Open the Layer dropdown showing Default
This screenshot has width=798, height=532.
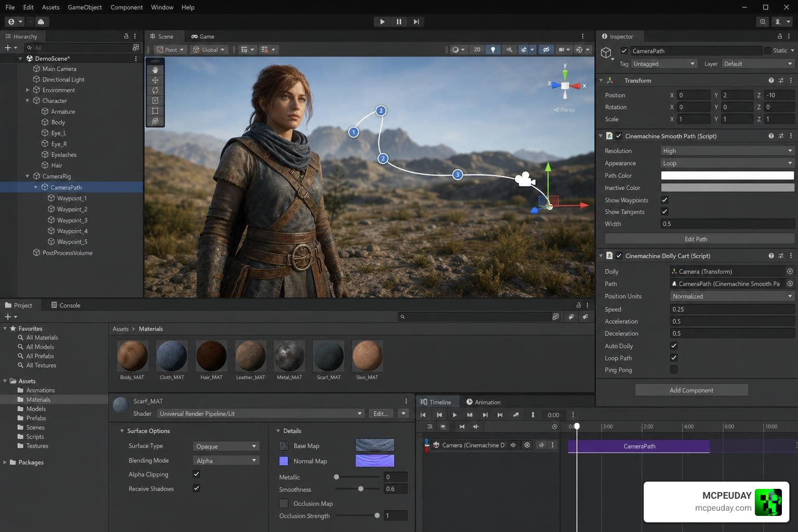tap(758, 64)
